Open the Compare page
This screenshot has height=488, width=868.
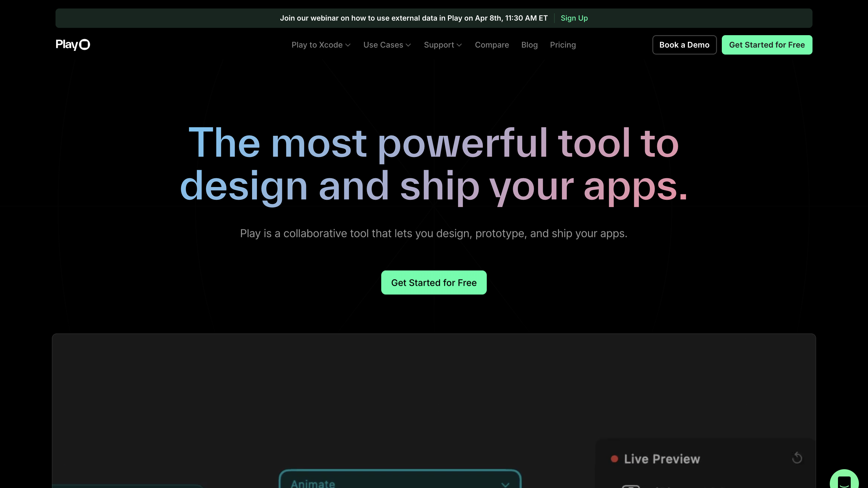(x=492, y=45)
